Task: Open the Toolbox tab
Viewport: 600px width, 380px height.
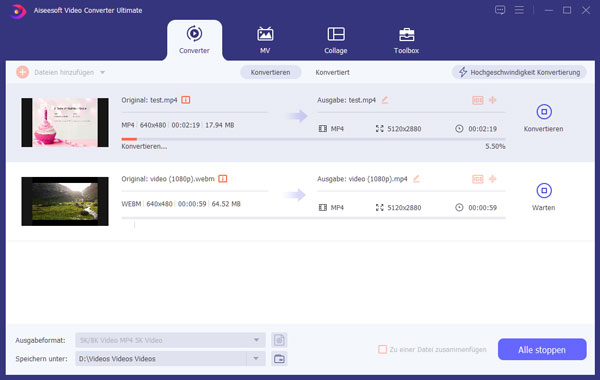Action: (406, 40)
